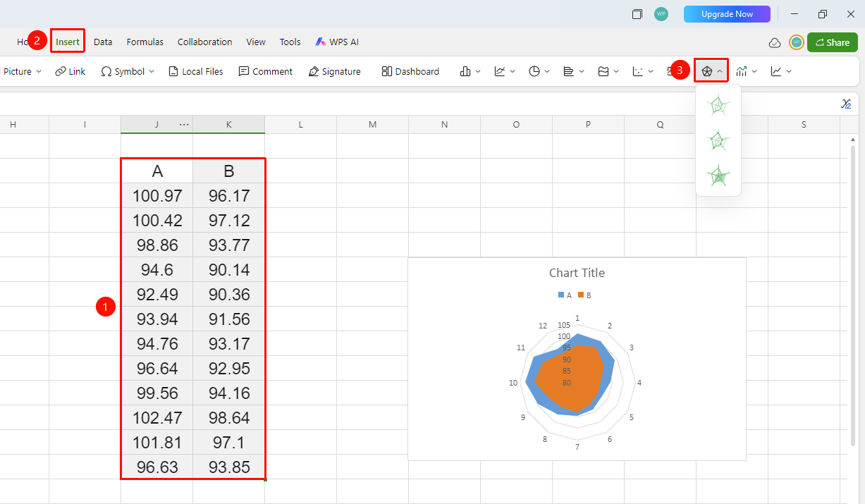The height and width of the screenshot is (504, 865).
Task: Collapse the radar chart dropdown
Action: (720, 71)
